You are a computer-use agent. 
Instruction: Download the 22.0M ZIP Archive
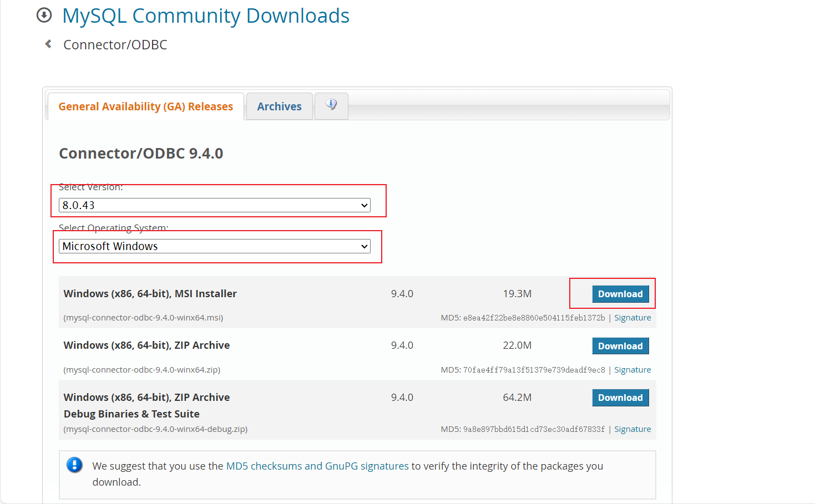(620, 346)
